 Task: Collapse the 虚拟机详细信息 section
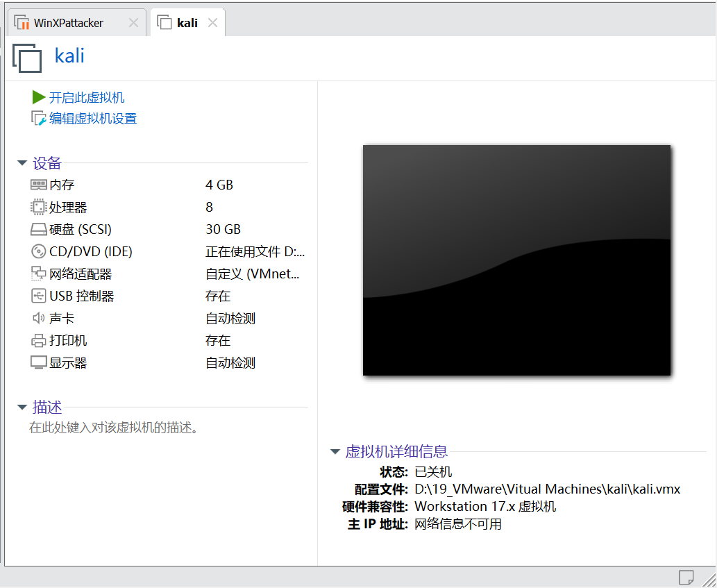pos(335,452)
